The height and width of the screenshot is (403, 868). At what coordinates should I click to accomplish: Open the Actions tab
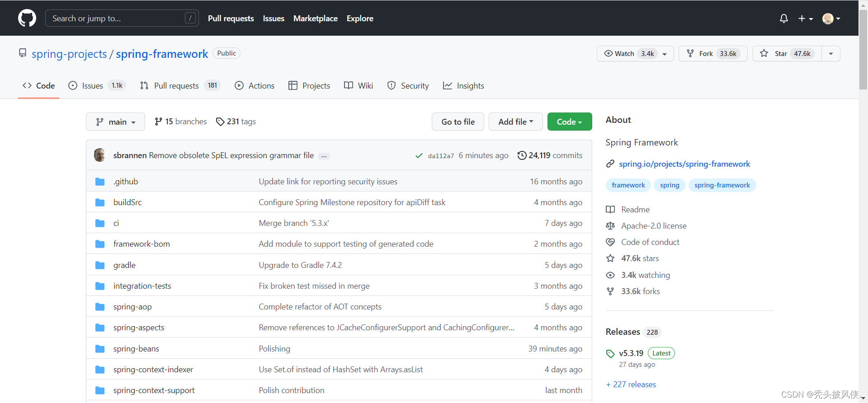click(255, 85)
